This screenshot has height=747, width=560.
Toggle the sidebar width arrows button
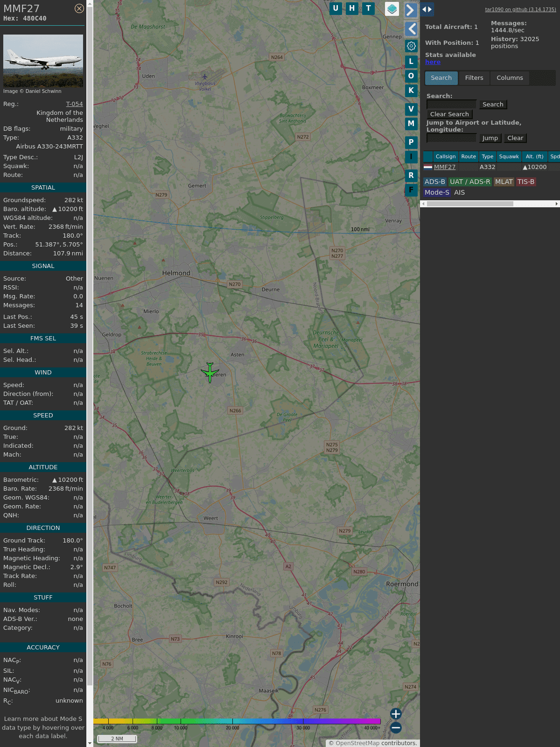pos(427,9)
